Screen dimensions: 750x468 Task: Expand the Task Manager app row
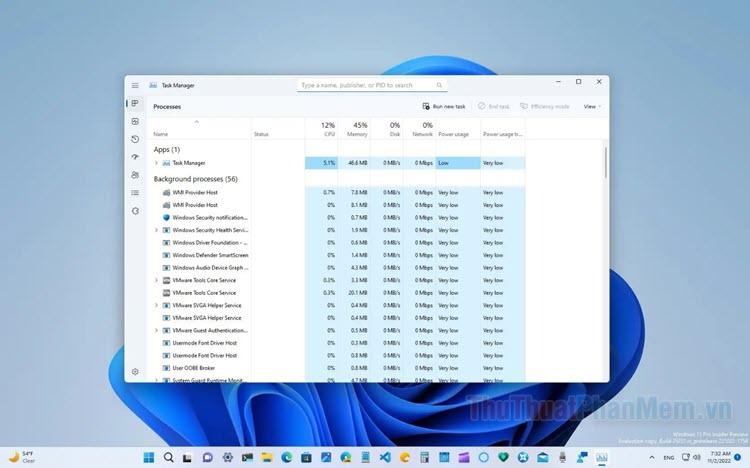156,162
